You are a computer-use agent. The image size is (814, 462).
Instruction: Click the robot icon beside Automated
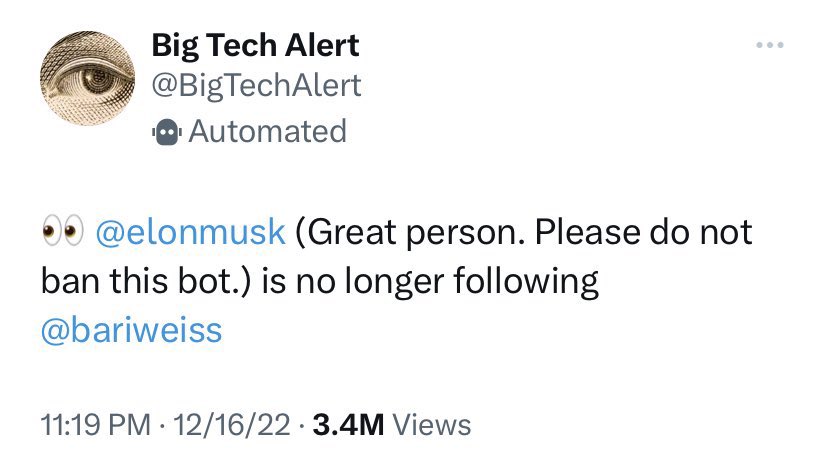pos(165,131)
